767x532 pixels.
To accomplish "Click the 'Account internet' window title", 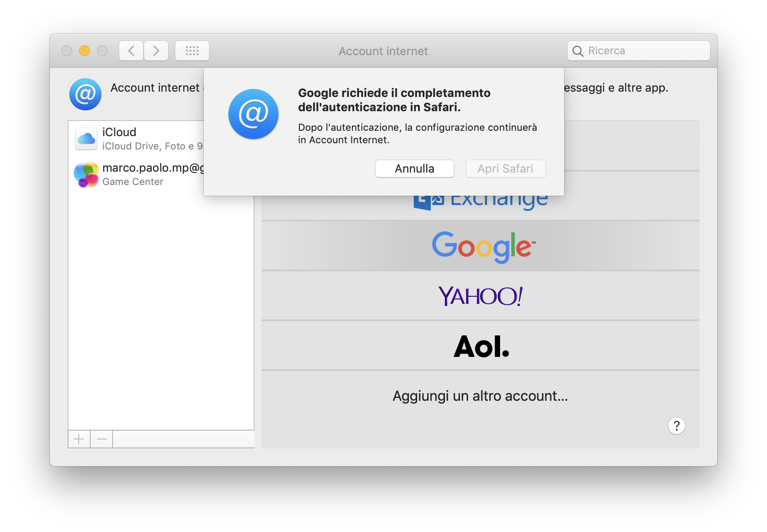I will pyautogui.click(x=383, y=51).
